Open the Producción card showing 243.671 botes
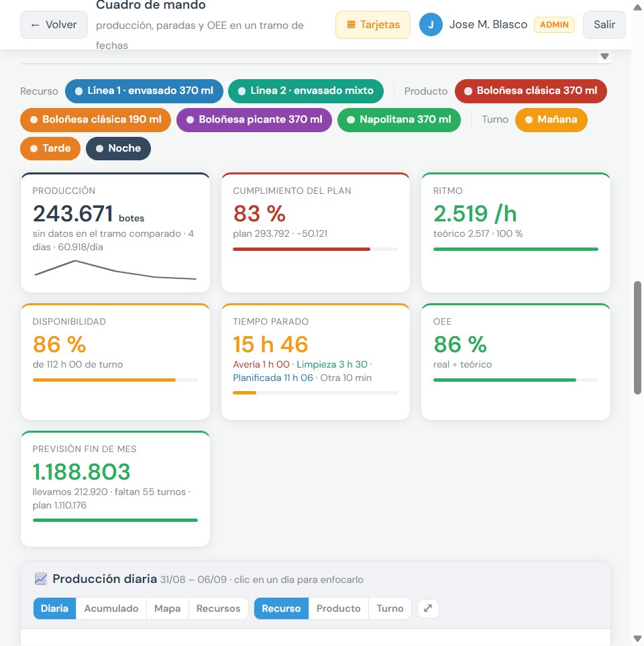Viewport: 644px width, 646px height. [x=115, y=233]
